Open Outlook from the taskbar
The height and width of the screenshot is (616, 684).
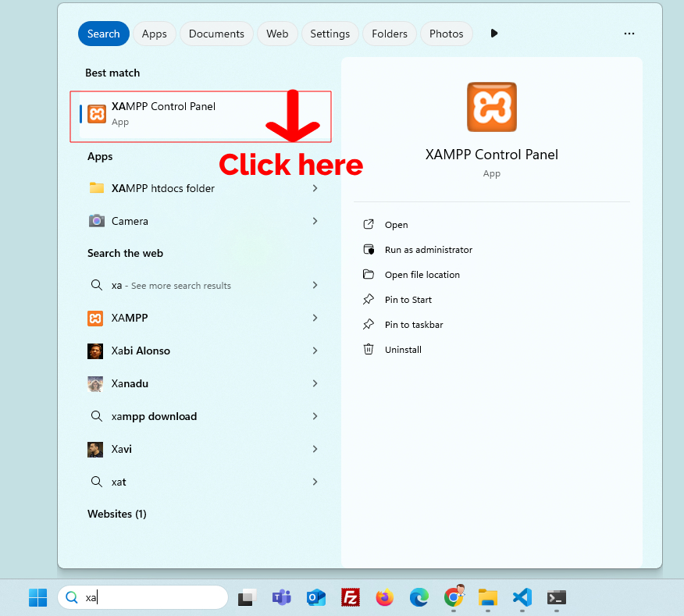(316, 597)
